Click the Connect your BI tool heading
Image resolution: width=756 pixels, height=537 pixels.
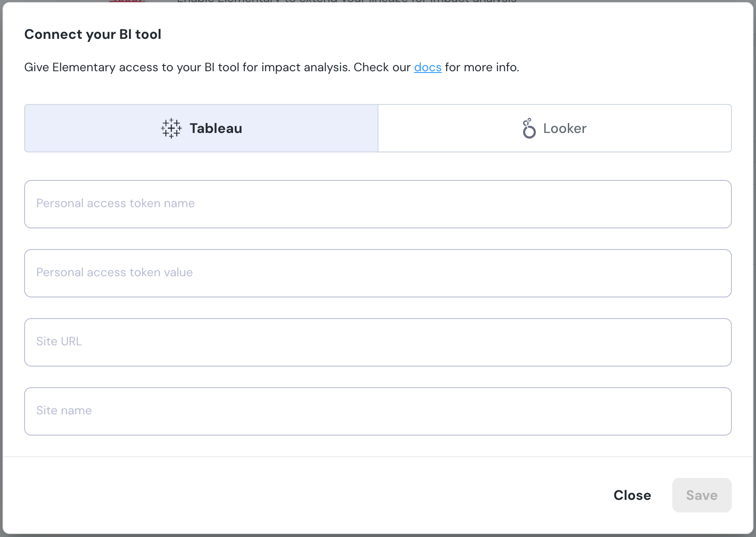pos(93,34)
